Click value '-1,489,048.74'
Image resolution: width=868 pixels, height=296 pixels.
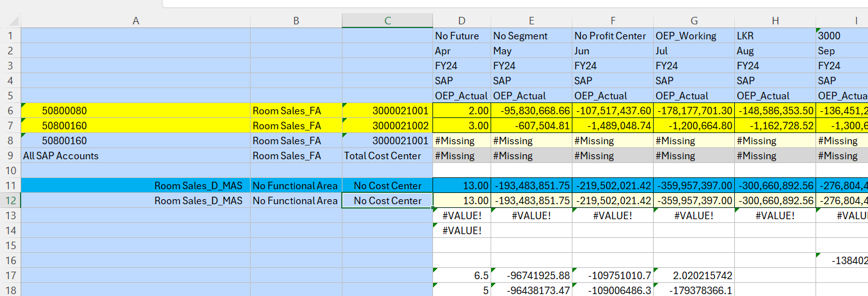[x=612, y=126]
